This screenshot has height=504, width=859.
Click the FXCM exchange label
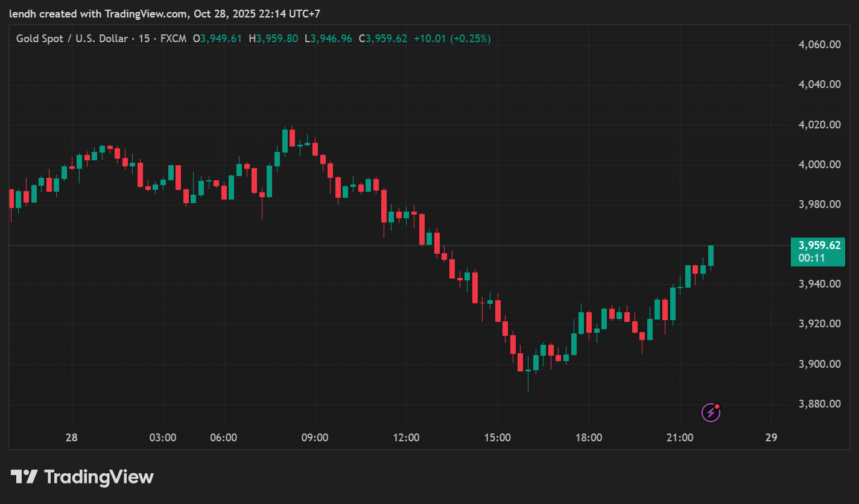click(174, 39)
